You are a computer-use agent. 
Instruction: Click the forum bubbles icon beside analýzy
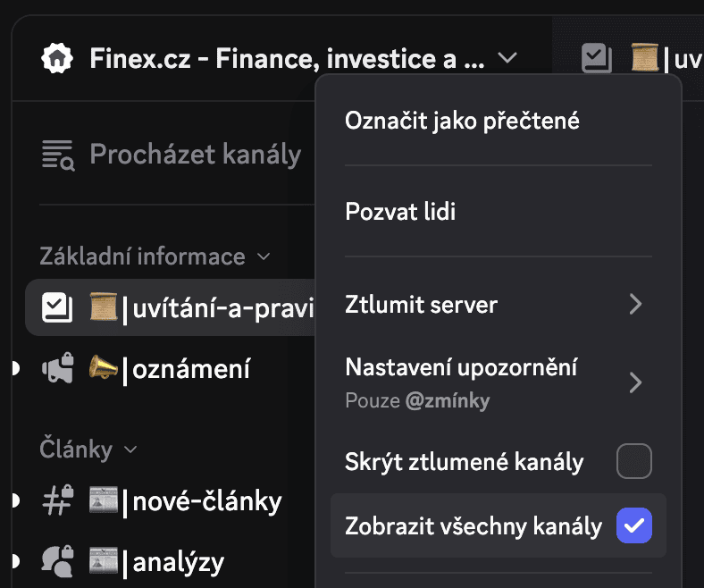57,561
